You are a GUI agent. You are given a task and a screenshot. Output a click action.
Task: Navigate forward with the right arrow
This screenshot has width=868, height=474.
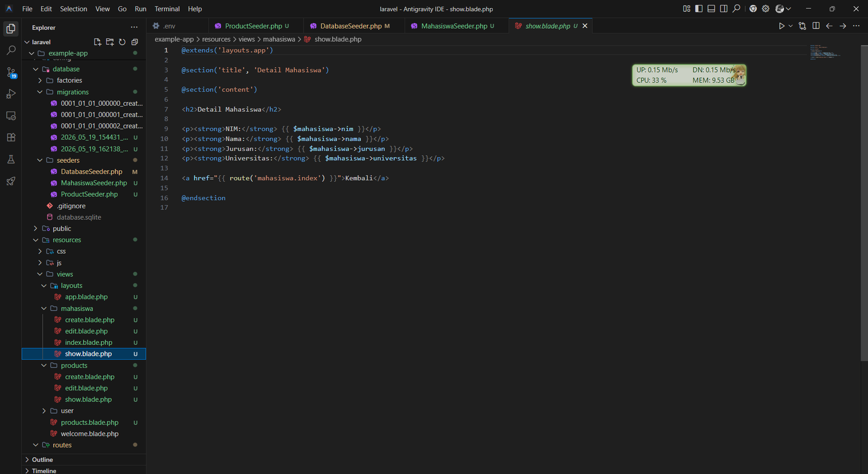843,25
